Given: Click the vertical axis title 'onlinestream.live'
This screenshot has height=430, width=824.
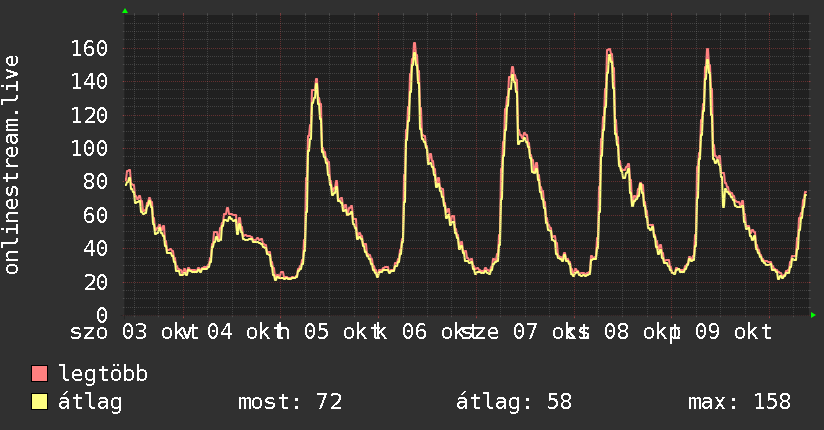Looking at the screenshot, I should (x=11, y=165).
